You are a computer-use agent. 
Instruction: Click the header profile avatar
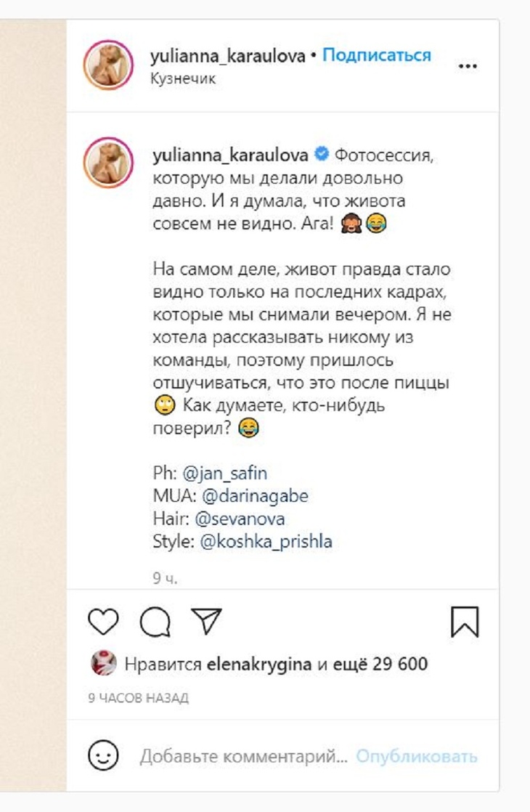tap(108, 65)
